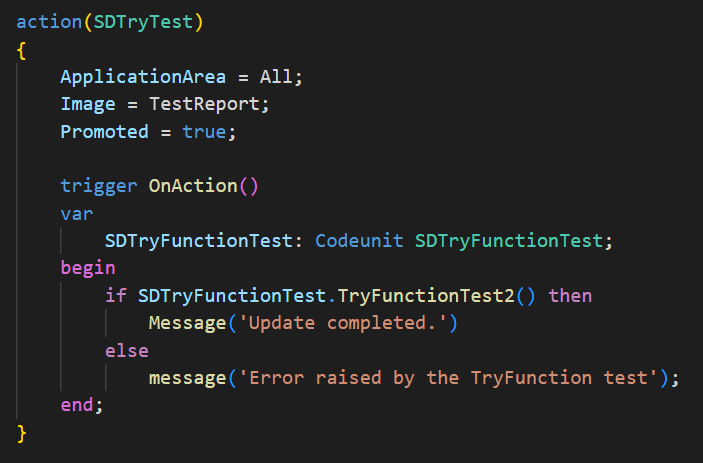This screenshot has height=463, width=703.
Task: Click the then keyword
Action: pyautogui.click(x=571, y=296)
